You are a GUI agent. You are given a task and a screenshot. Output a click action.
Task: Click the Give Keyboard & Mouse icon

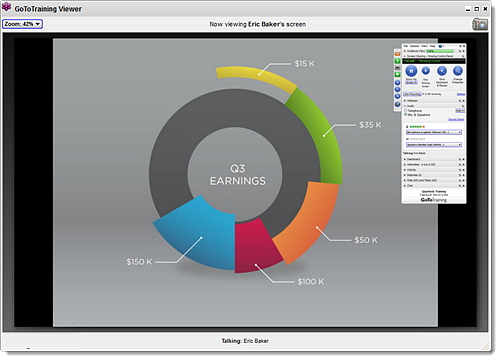tap(442, 71)
